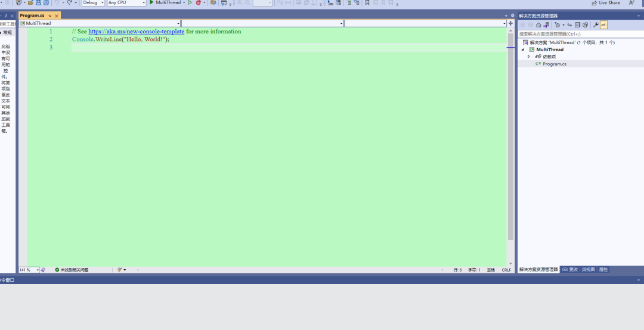Open Solution Explorer window options dropdown arrow

639,15
